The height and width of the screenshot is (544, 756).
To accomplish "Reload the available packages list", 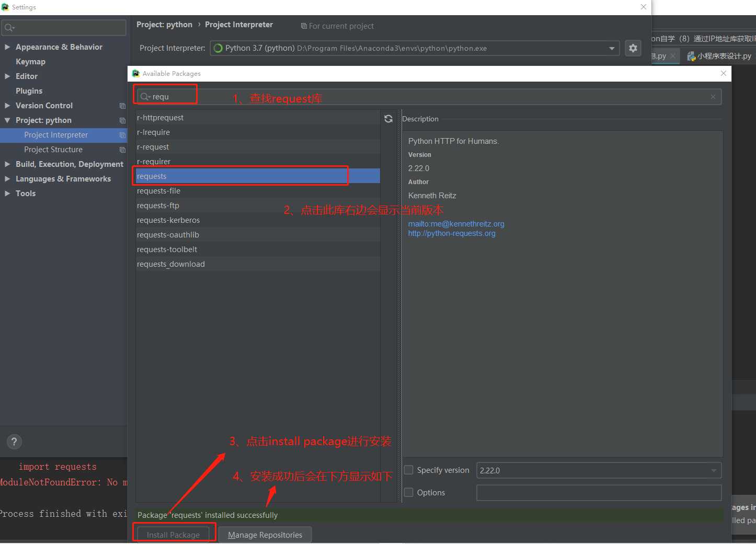I will (388, 119).
